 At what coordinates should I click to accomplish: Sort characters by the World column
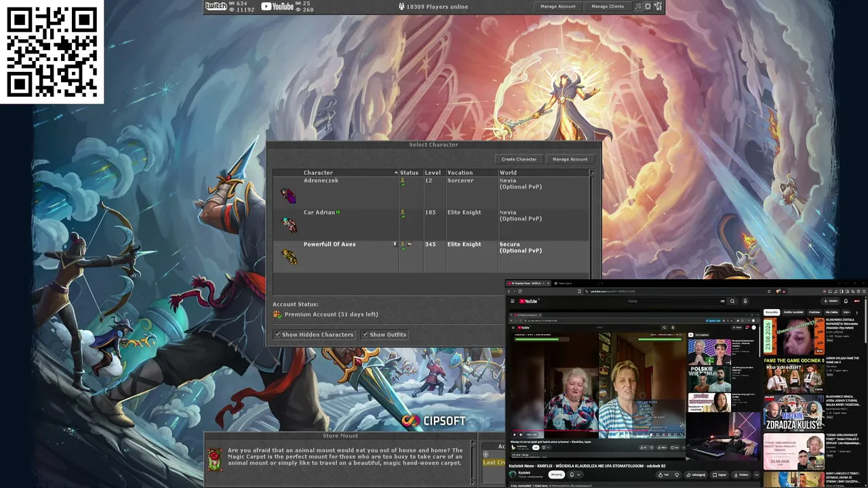[543, 173]
